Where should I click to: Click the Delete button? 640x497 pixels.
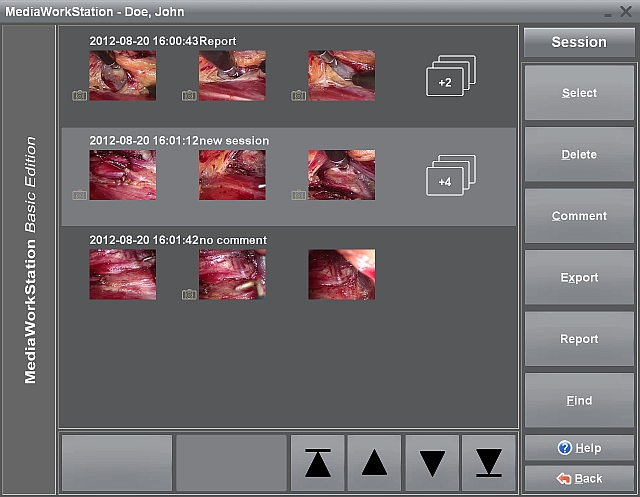point(579,154)
